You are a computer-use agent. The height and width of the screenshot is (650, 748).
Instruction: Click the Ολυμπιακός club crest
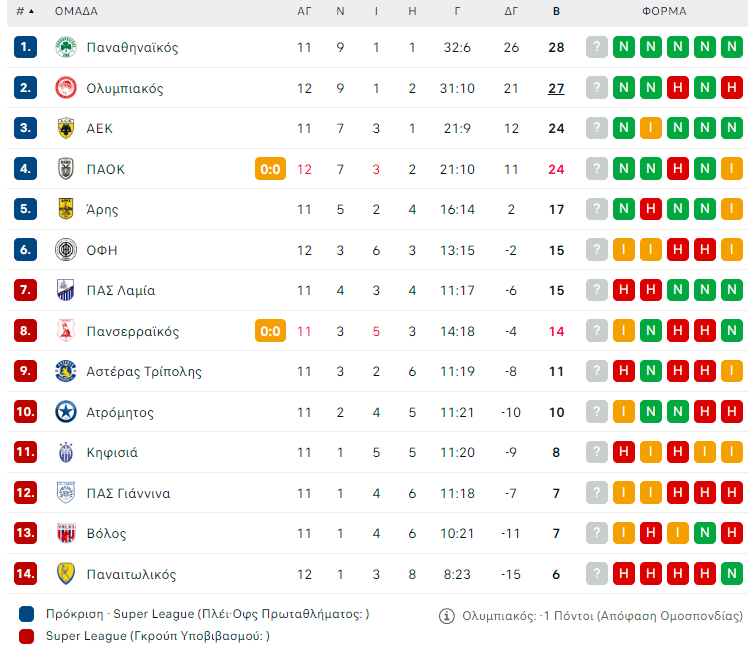click(66, 88)
